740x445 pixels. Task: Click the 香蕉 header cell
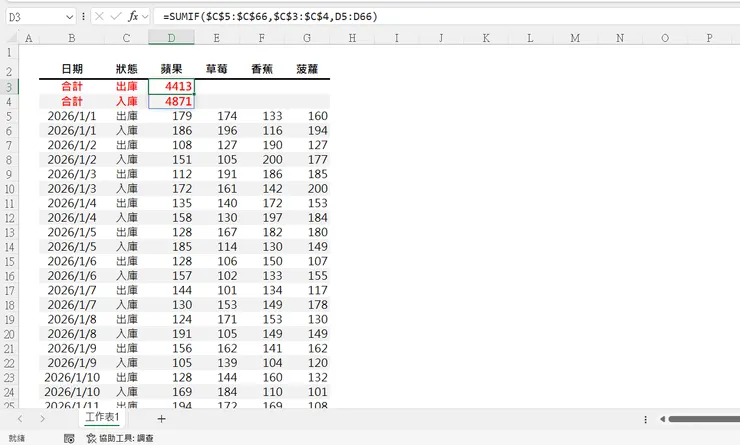click(262, 69)
